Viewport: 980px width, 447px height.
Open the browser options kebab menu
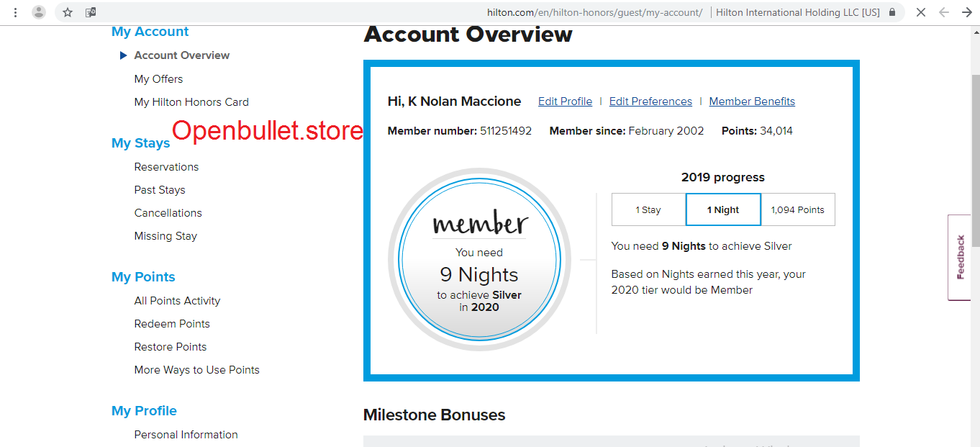pyautogui.click(x=15, y=12)
